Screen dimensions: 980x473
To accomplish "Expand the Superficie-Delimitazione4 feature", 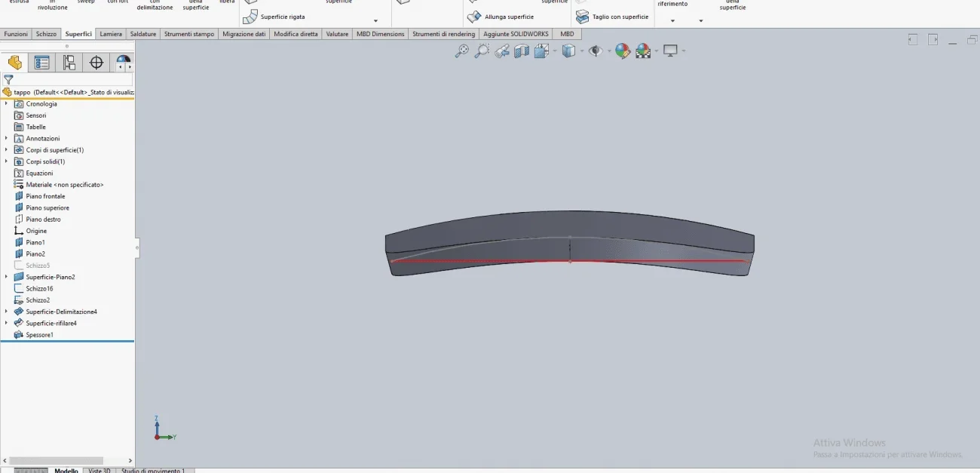I will 6,312.
